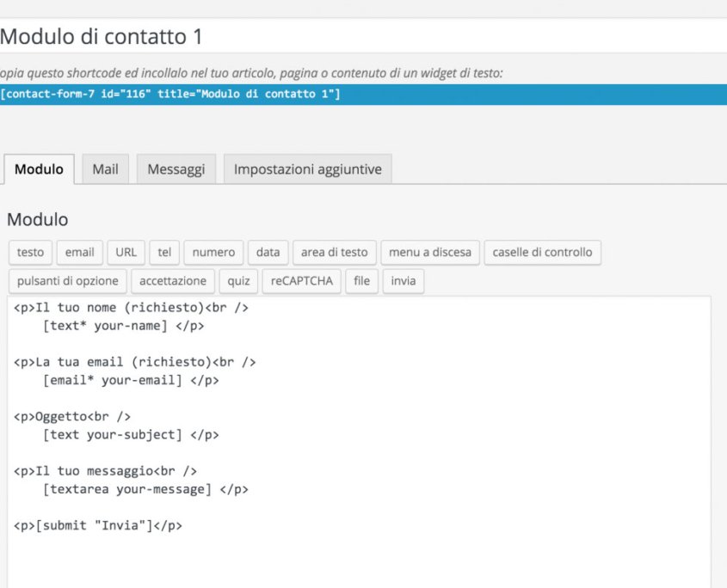Screen dimensions: 727x588
Task: Add a reCAPTCHA tag
Action: pyautogui.click(x=301, y=280)
